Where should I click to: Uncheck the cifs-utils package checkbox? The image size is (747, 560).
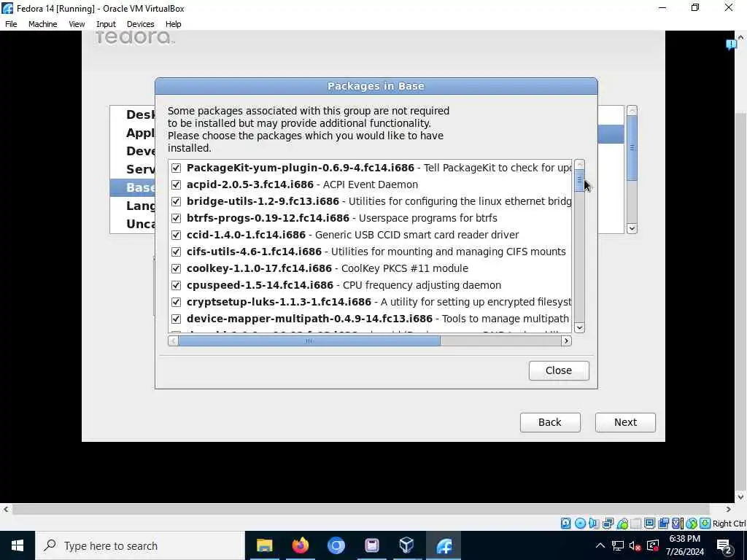click(177, 252)
